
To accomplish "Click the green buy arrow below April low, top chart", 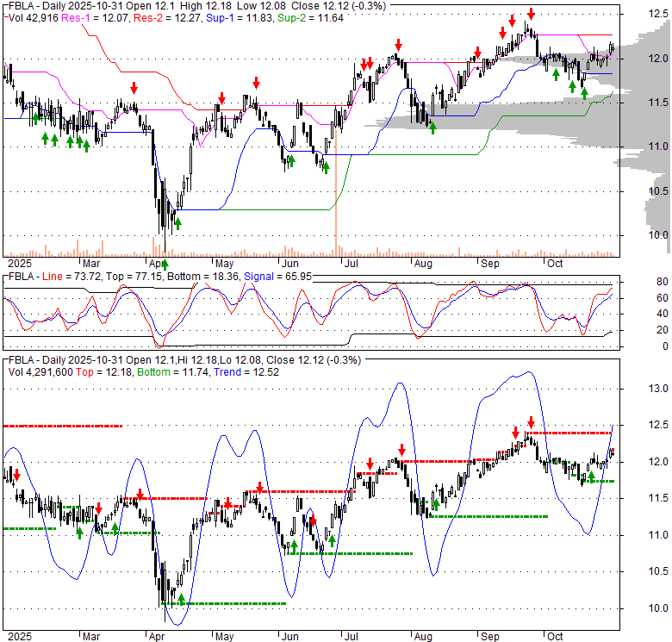I will pos(165,264).
